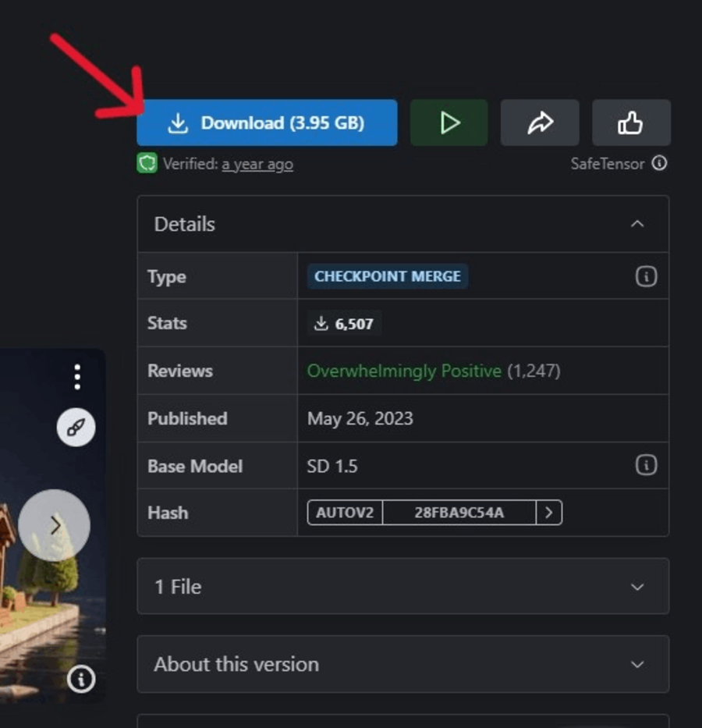
Task: Click the May 26, 2023 published date
Action: 360,418
